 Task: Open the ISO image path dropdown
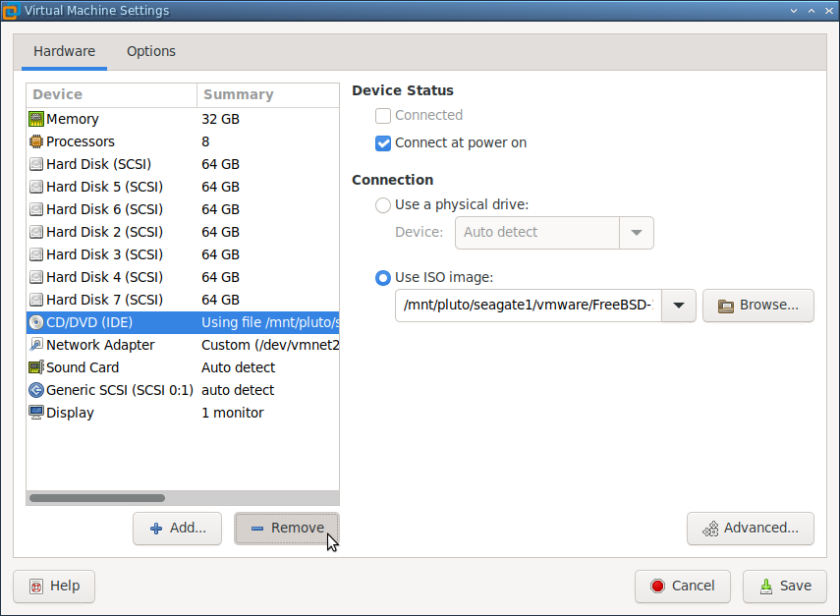pyautogui.click(x=679, y=306)
